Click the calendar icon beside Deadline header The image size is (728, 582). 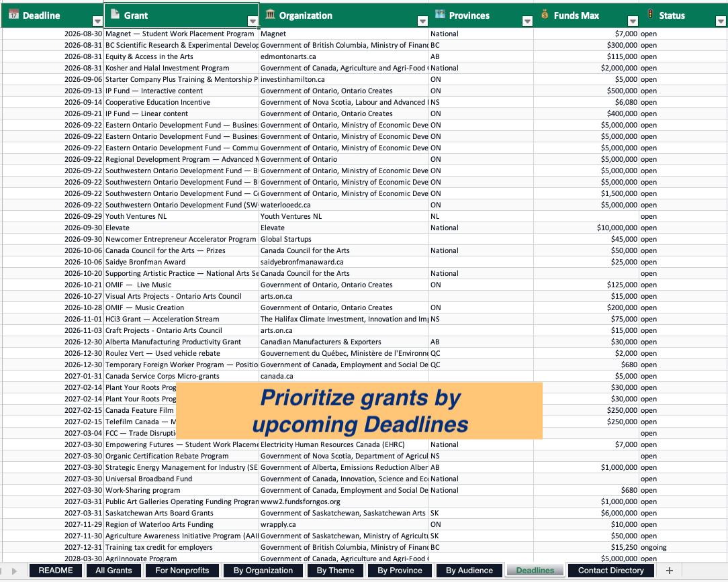13,14
